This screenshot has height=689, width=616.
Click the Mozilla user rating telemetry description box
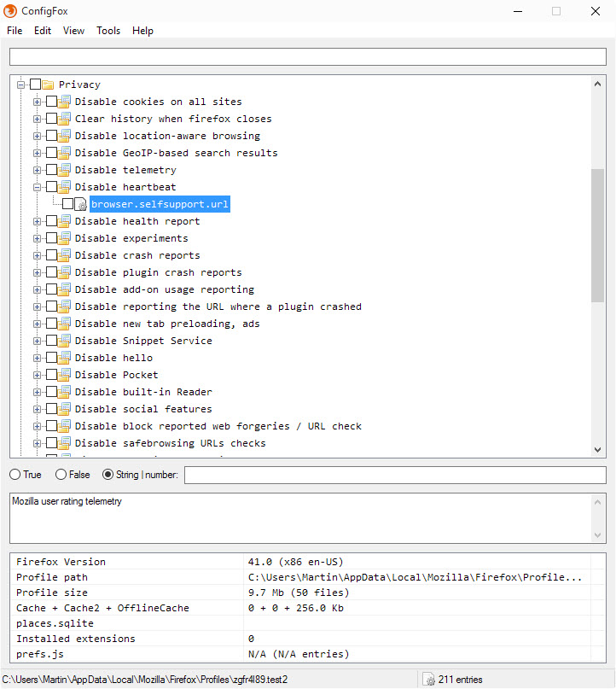308,518
